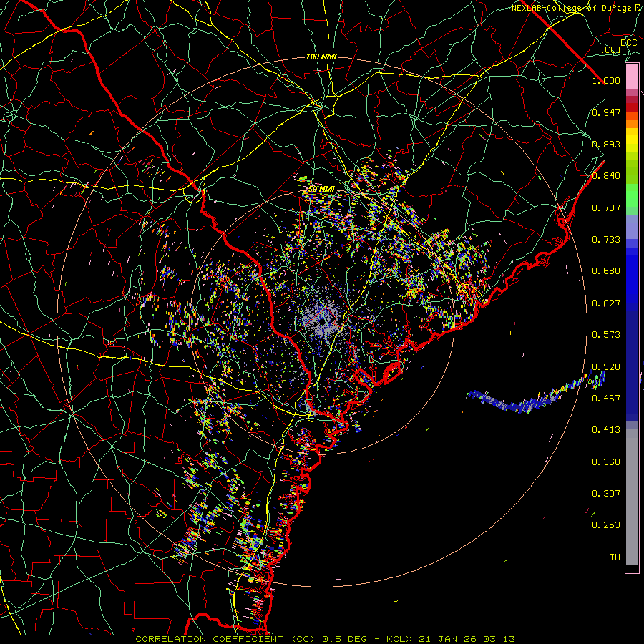Click the 0.5 DEG elevation text
644x644 pixels.
coord(344,639)
